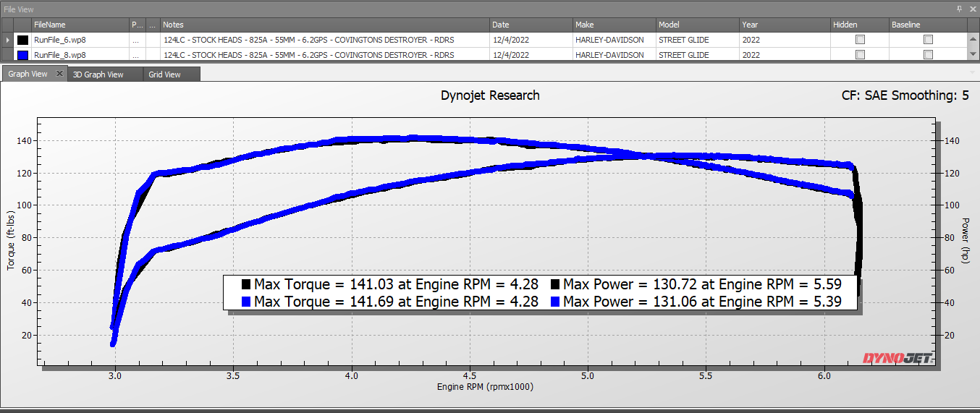The width and height of the screenshot is (980, 413).
Task: Click the 'File View' panel title
Action: (x=18, y=9)
